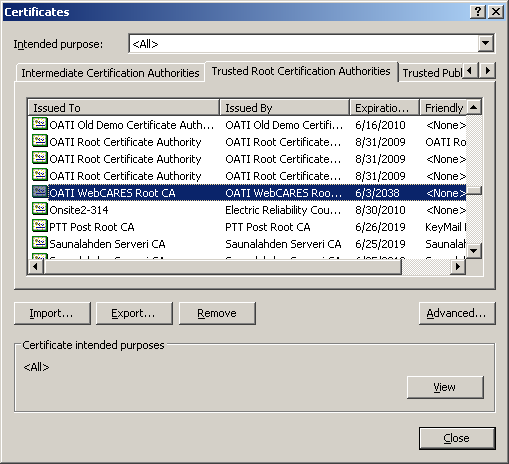Sort by Expiration column header
The image size is (509, 464).
384,108
